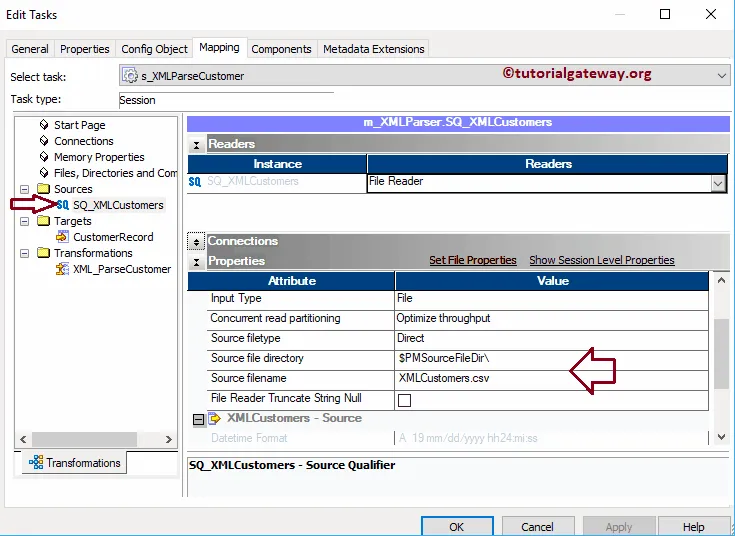The height and width of the screenshot is (536, 735).
Task: Expand the Connections section
Action: coord(196,242)
